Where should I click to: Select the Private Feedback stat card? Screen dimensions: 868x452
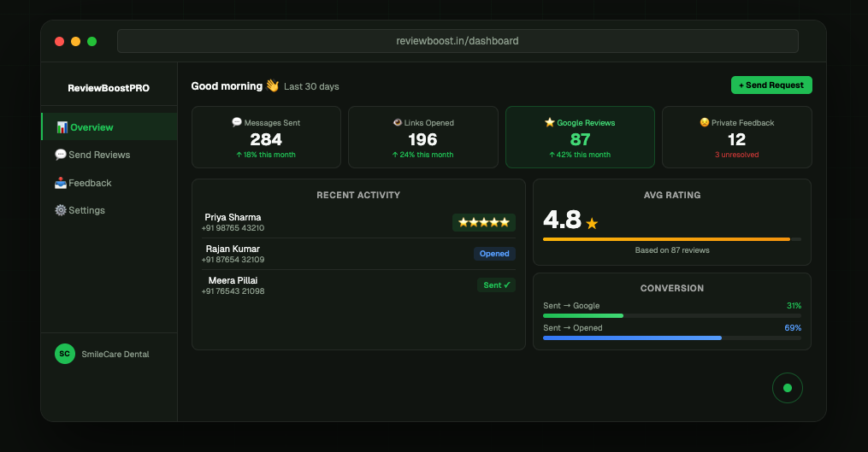tap(737, 138)
